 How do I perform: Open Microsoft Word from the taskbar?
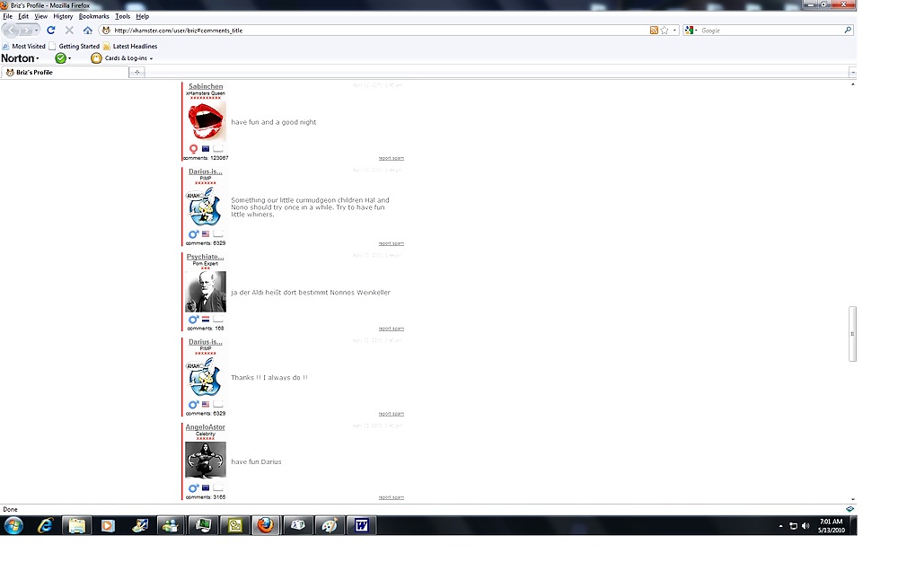click(361, 525)
